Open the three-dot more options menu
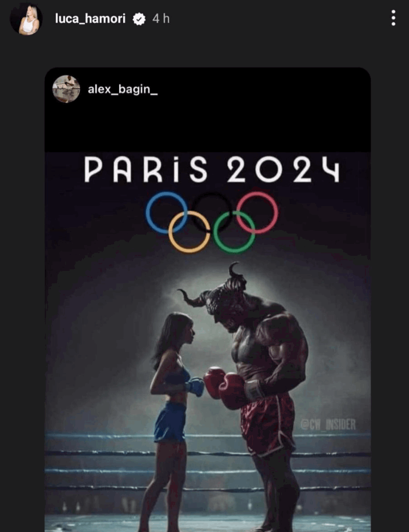409x532 pixels. click(x=393, y=18)
